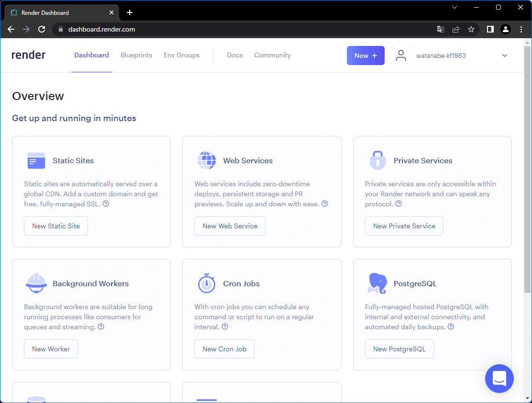Open PostgreSQL help question mark
This screenshot has width=532, height=403.
(x=451, y=326)
